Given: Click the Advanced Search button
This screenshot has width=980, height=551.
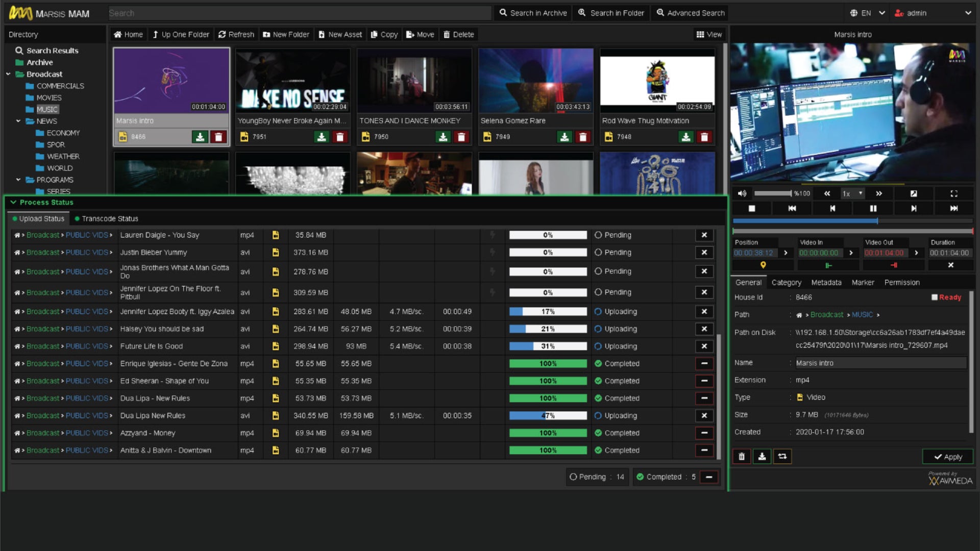Looking at the screenshot, I should pyautogui.click(x=690, y=13).
